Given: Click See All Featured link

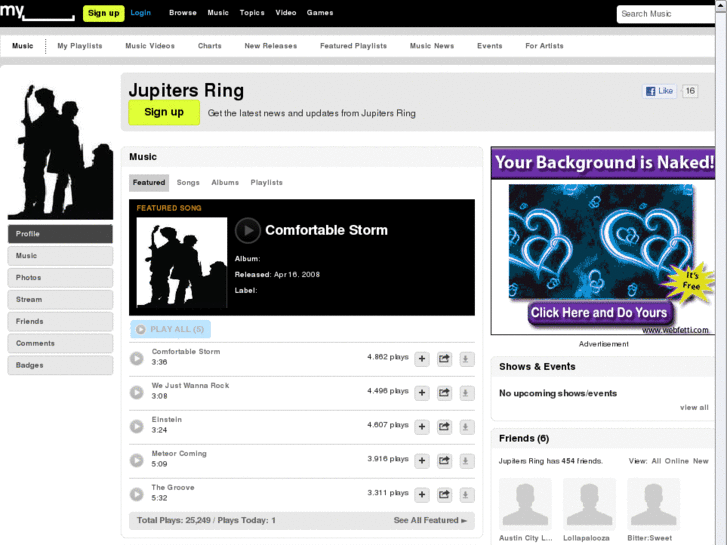Looking at the screenshot, I should tap(430, 520).
